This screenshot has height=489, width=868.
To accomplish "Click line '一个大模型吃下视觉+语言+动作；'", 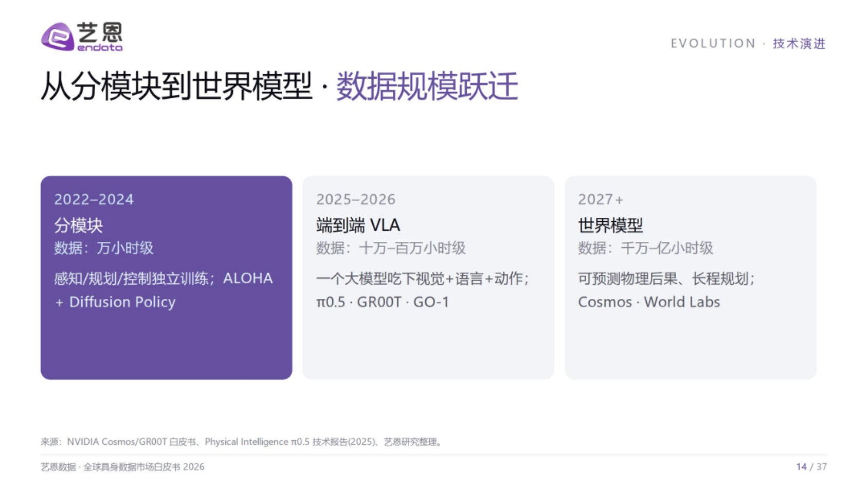I will [x=423, y=278].
